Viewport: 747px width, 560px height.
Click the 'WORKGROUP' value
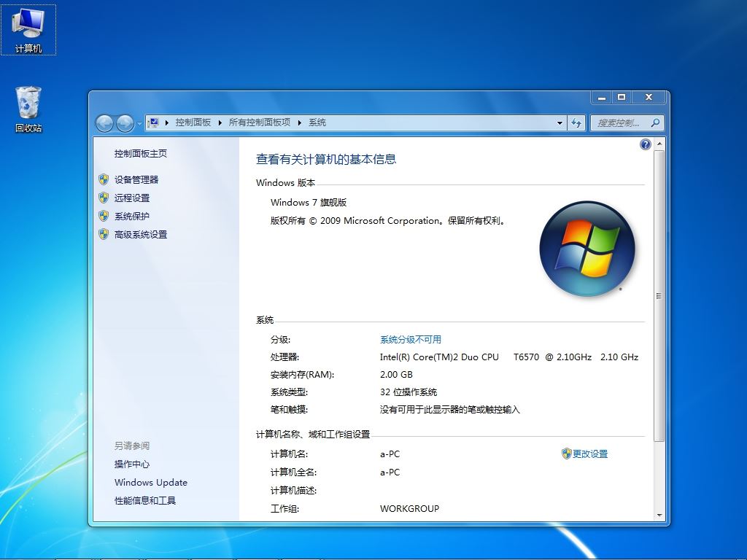coord(410,508)
